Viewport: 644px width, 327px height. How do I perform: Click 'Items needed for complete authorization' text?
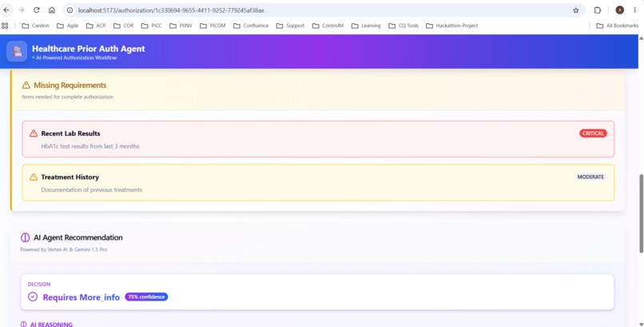pyautogui.click(x=68, y=97)
